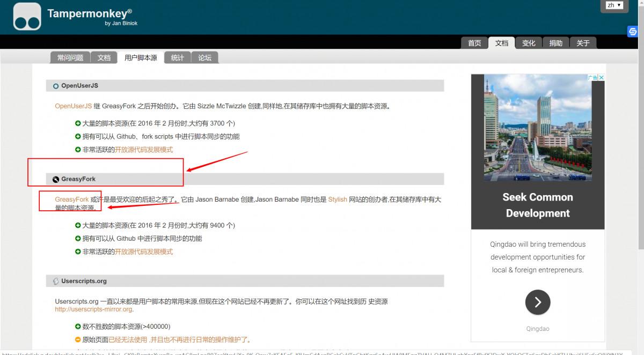Click the Tampermonkey logo icon

click(x=27, y=16)
